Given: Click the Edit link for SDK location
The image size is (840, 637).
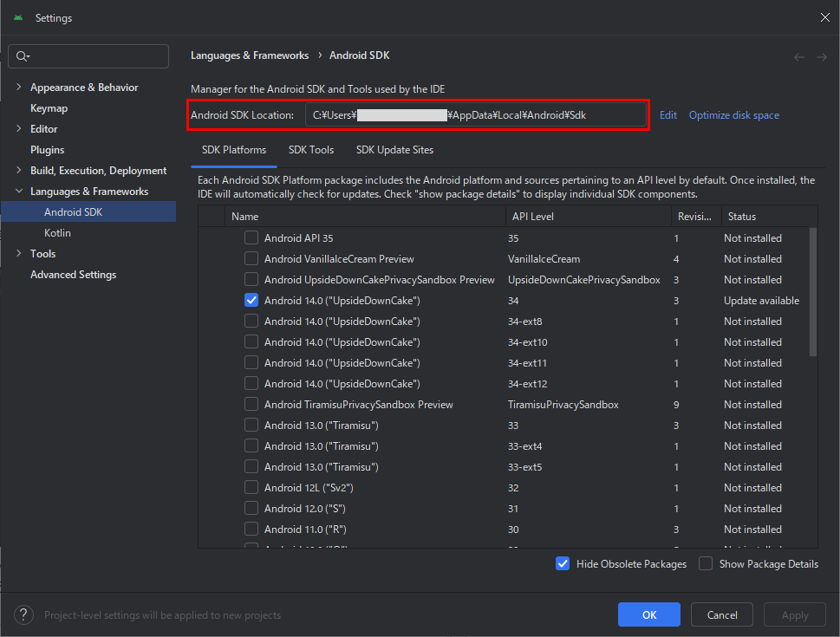Looking at the screenshot, I should [x=667, y=115].
